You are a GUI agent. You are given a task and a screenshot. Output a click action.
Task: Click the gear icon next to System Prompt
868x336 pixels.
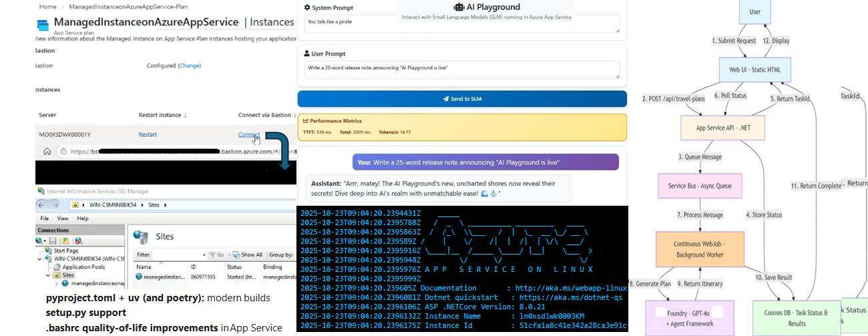pyautogui.click(x=307, y=8)
